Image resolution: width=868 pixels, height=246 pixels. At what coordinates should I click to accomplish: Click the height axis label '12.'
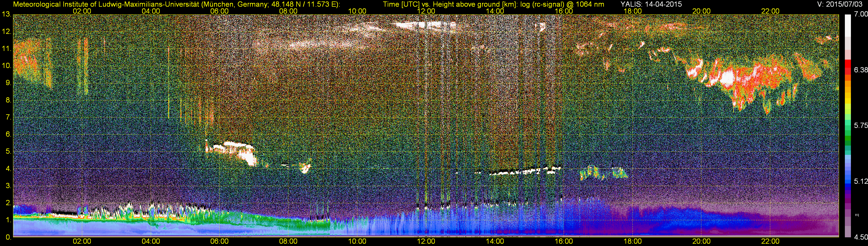pyautogui.click(x=6, y=32)
